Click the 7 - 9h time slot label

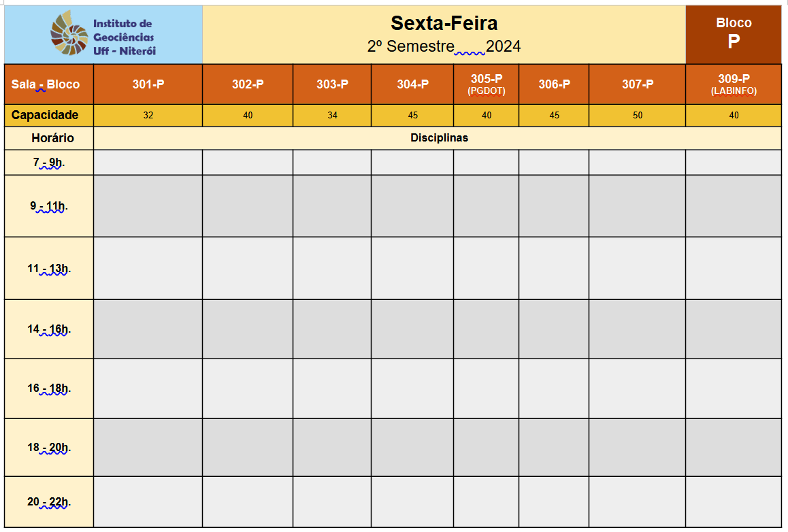[x=49, y=163]
